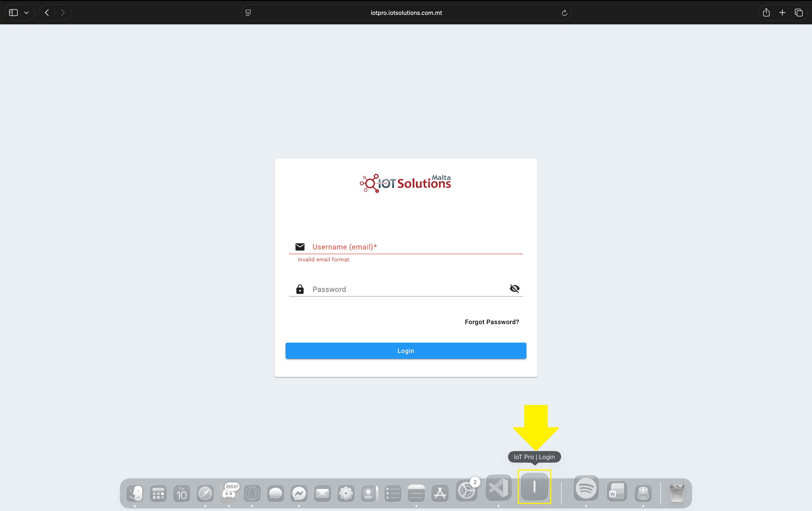Focus the Username (email) field

(406, 247)
